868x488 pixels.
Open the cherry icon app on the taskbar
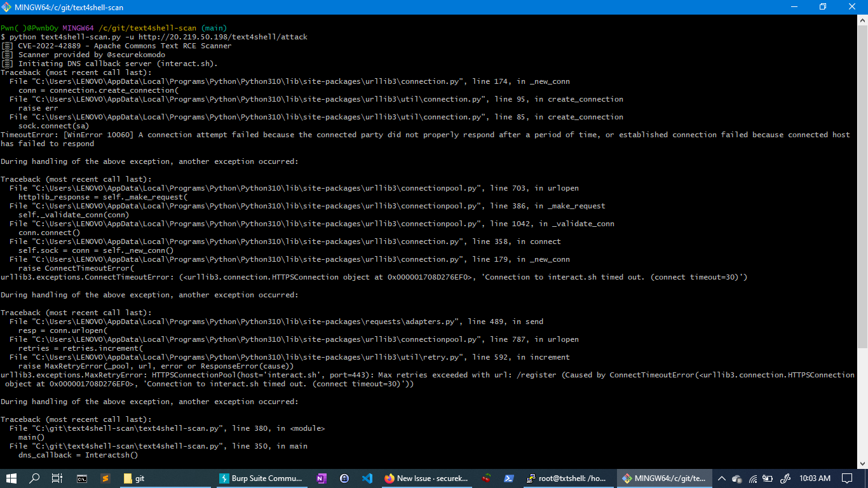[486, 478]
